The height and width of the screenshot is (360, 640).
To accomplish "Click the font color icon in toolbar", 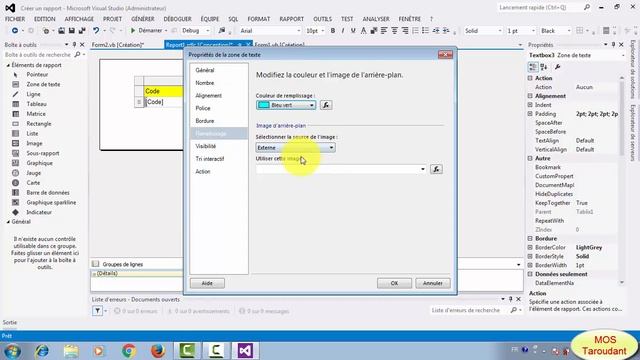I will click(x=363, y=31).
